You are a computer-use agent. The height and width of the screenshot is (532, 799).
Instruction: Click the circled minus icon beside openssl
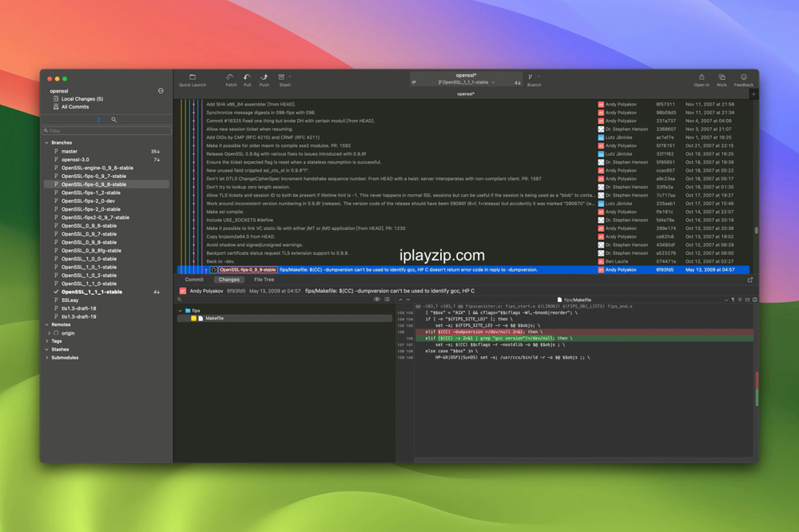click(x=161, y=91)
